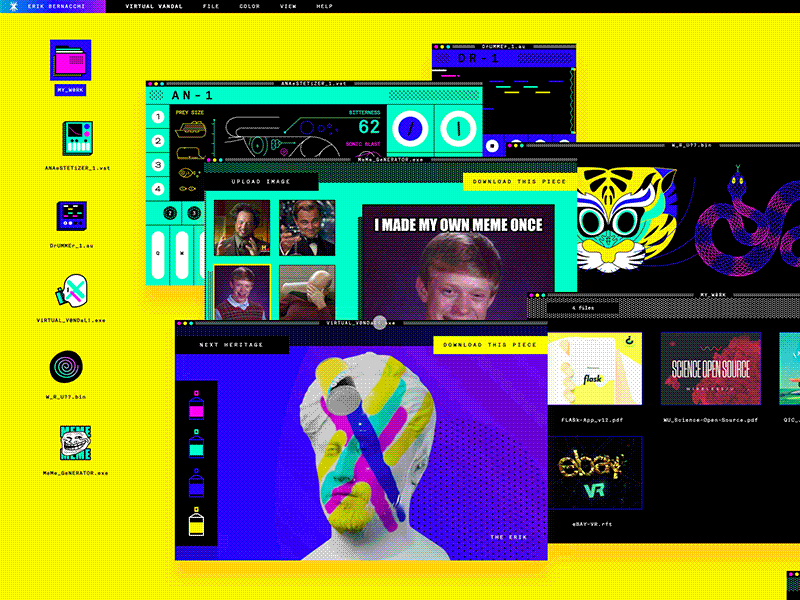Viewport: 800px width, 600px height.
Task: Launch the MeMe_GeNERATOR.exe troll face icon
Action: [76, 443]
